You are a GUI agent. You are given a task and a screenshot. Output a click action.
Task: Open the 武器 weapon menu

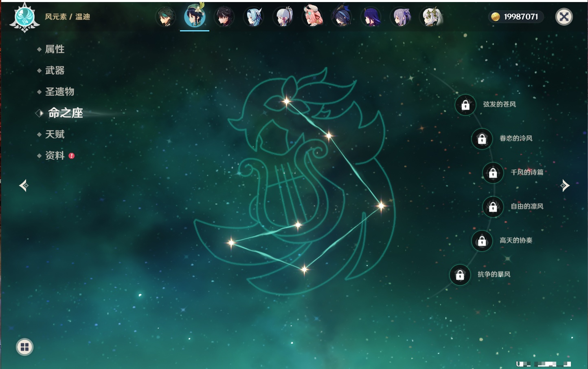coord(55,71)
